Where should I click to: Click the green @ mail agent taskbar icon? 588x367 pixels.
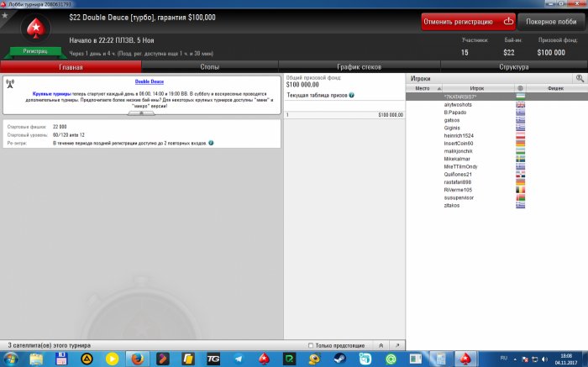pyautogui.click(x=391, y=359)
